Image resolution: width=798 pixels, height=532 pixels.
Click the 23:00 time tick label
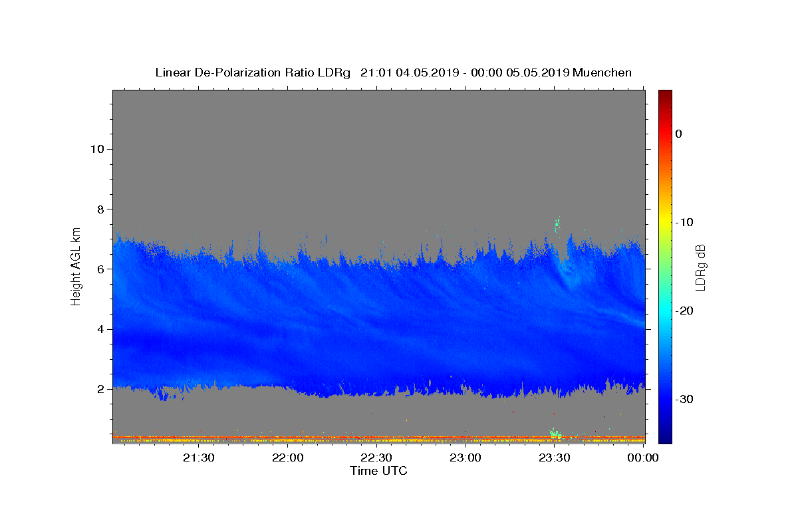click(465, 458)
